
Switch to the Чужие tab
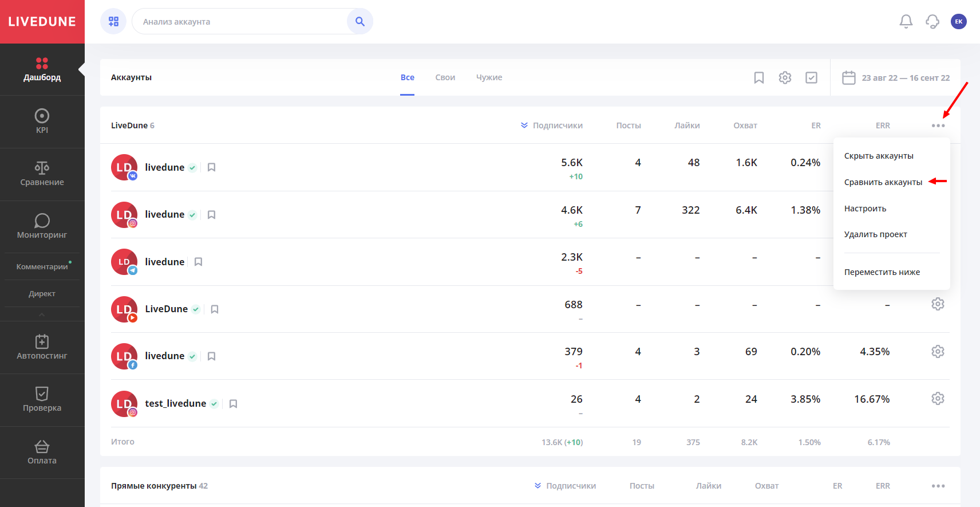coord(489,77)
